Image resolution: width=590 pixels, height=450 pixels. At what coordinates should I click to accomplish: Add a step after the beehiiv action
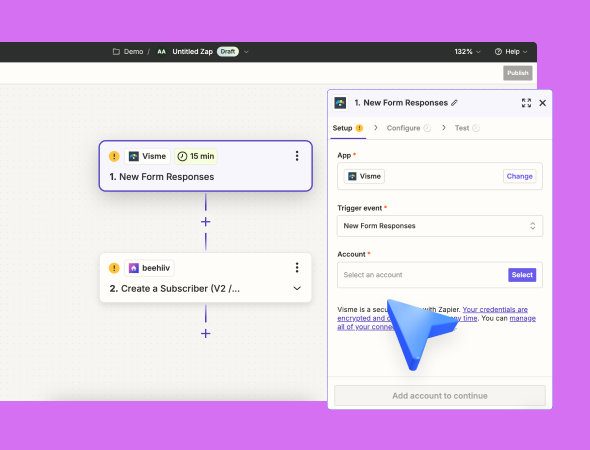(205, 333)
